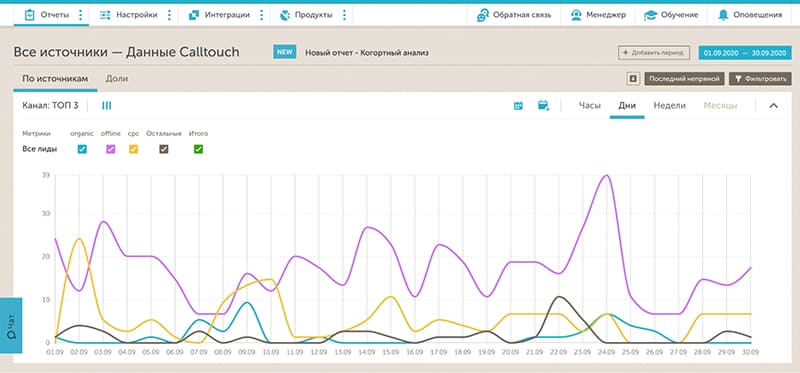The height and width of the screenshot is (373, 800).
Task: Open Обратная связь link
Action: [x=521, y=15]
